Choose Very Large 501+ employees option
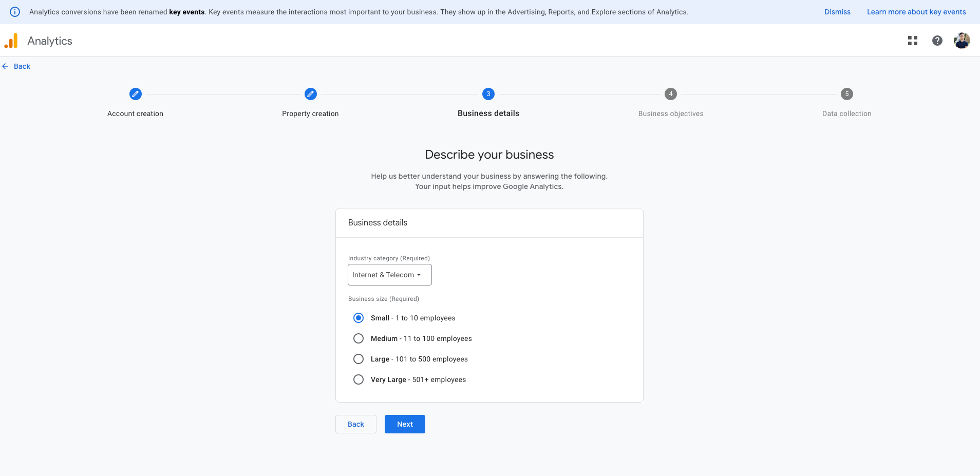Image resolution: width=980 pixels, height=476 pixels. [359, 379]
